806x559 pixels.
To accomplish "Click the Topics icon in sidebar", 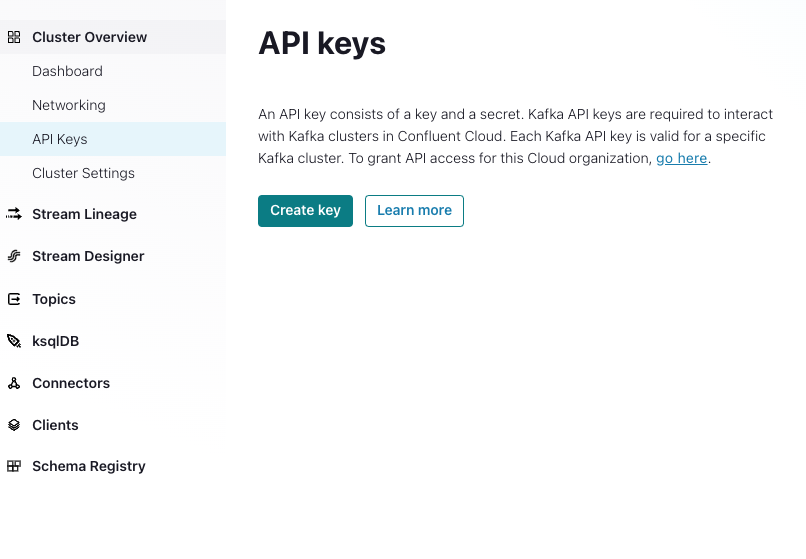I will tap(14, 299).
